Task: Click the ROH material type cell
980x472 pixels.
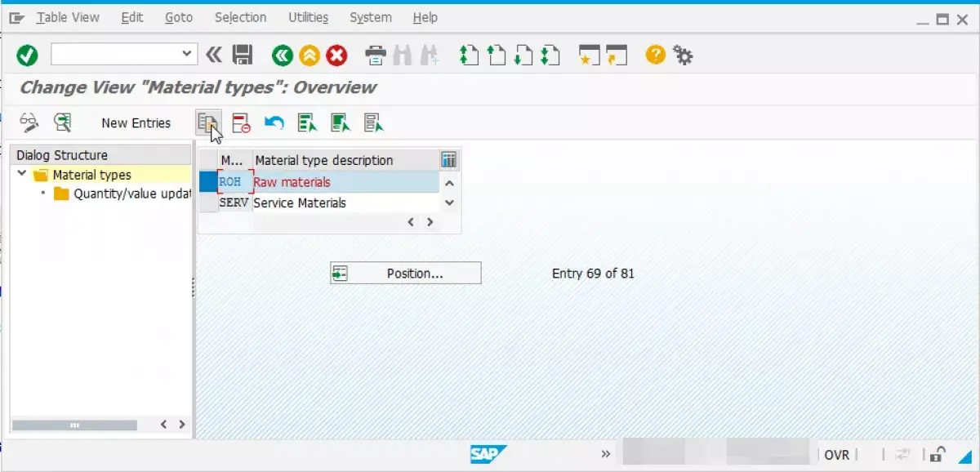Action: tap(235, 181)
